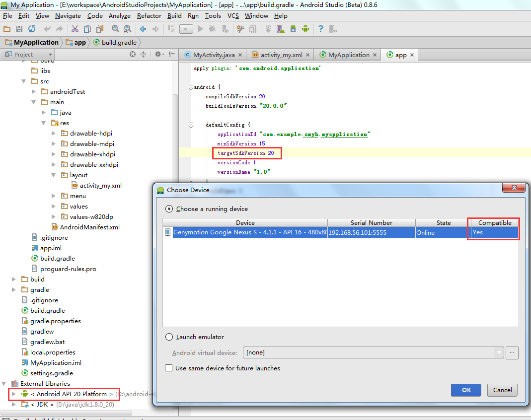The image size is (531, 420).
Task: Click the Undo arrow icon
Action: (47, 29)
